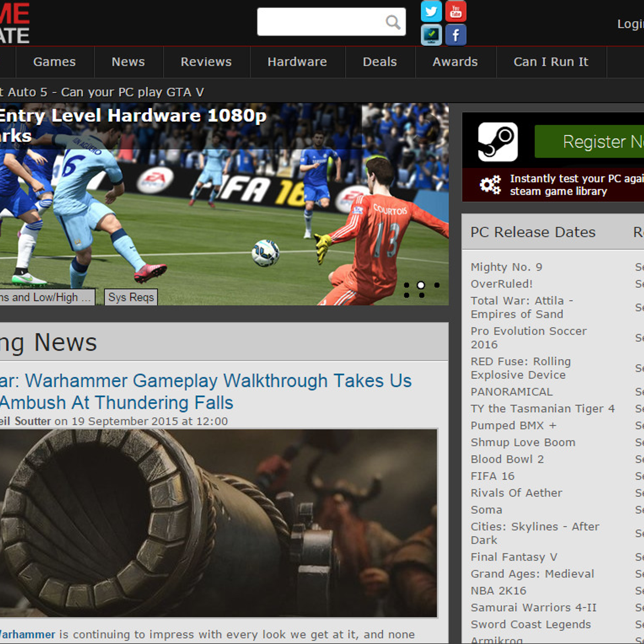The height and width of the screenshot is (644, 644).
Task: Open the YouTube channel icon
Action: tap(456, 11)
